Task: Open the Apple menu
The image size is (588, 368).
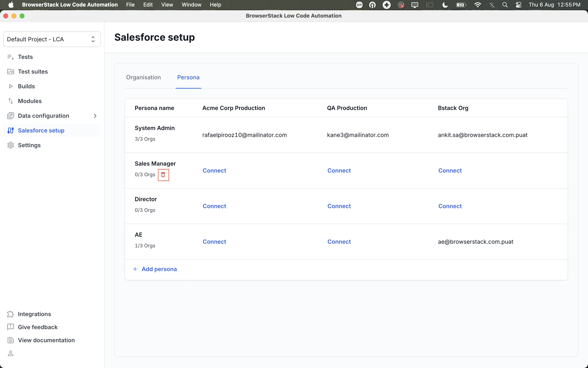Action: point(11,5)
